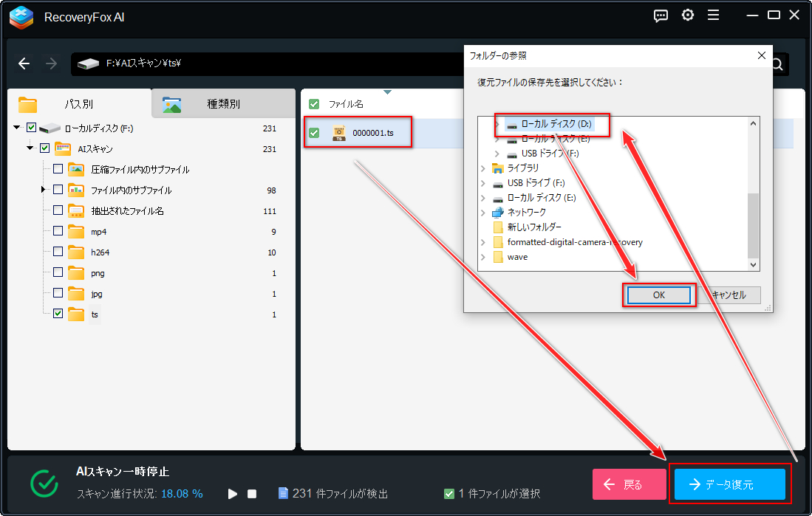Collapse the AIスキャン tree node

tap(30, 148)
